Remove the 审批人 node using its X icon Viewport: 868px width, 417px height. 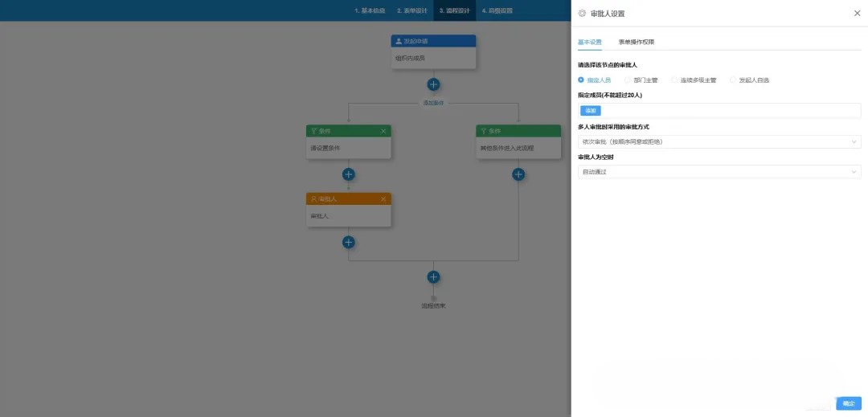click(x=383, y=198)
